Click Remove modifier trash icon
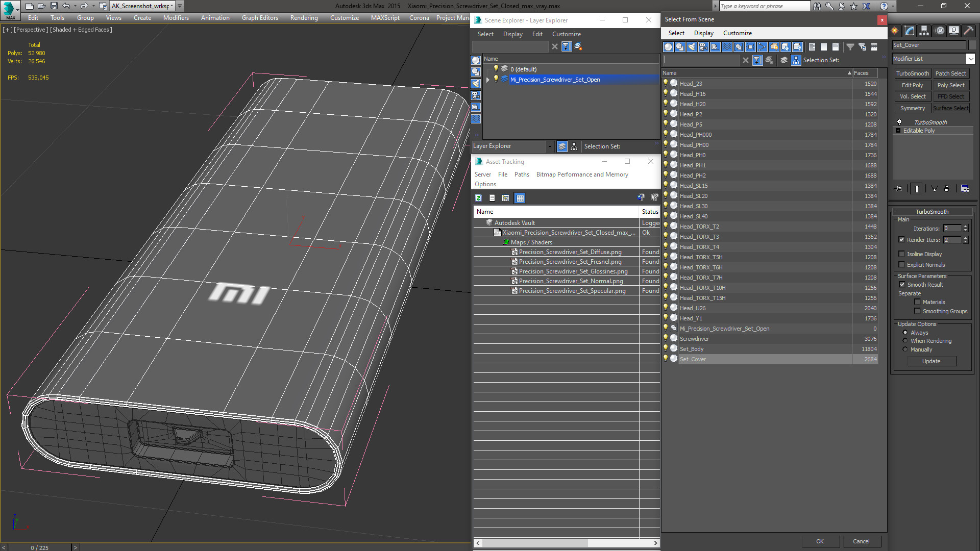The width and height of the screenshot is (980, 551). (x=947, y=189)
